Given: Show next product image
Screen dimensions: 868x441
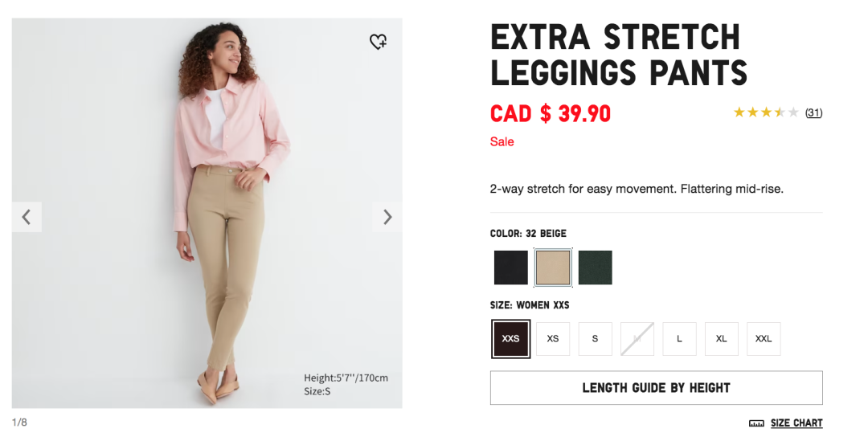Looking at the screenshot, I should (387, 217).
